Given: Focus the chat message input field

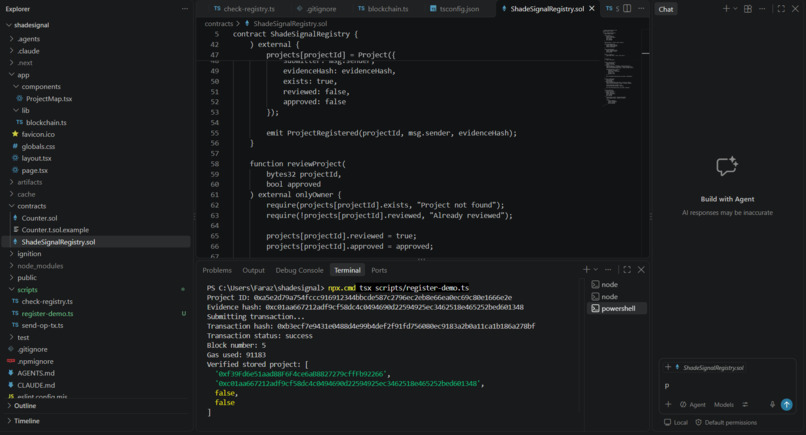Looking at the screenshot, I should point(727,386).
